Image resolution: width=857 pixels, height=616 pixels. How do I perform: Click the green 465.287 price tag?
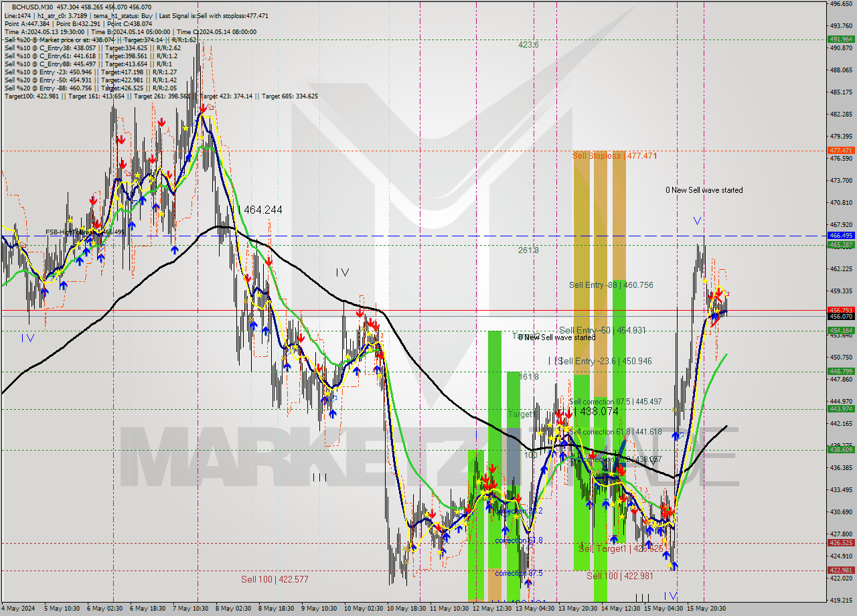click(x=841, y=245)
